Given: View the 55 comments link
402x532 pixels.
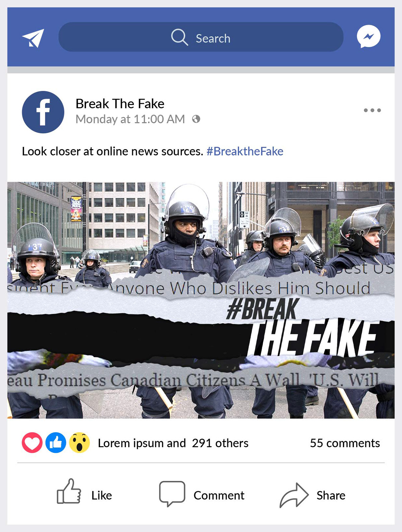Looking at the screenshot, I should (345, 443).
